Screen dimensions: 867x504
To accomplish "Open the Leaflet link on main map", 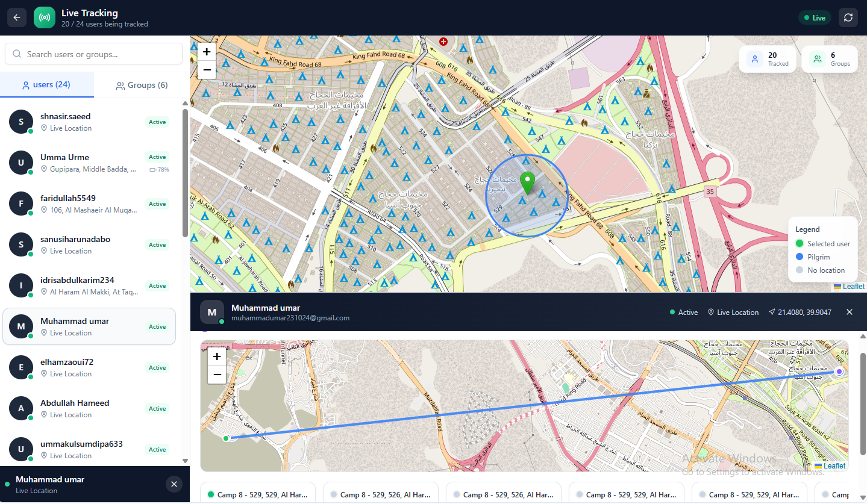I will [853, 287].
